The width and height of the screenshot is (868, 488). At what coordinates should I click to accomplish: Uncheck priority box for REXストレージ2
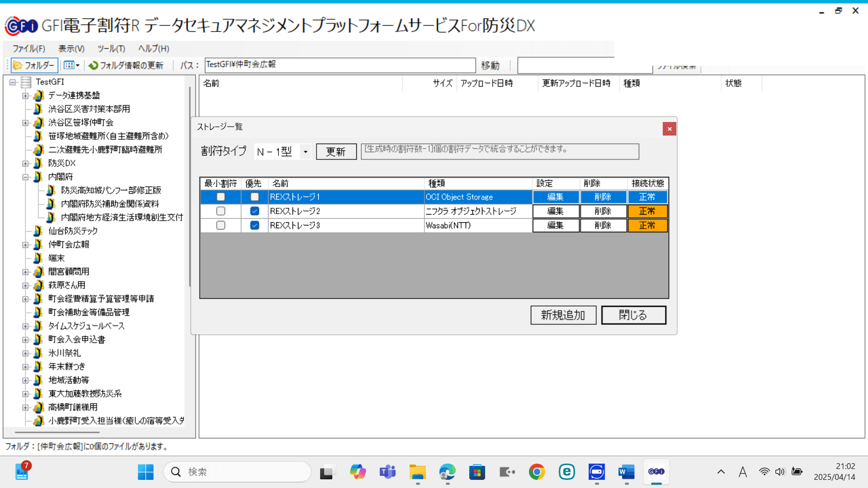255,211
